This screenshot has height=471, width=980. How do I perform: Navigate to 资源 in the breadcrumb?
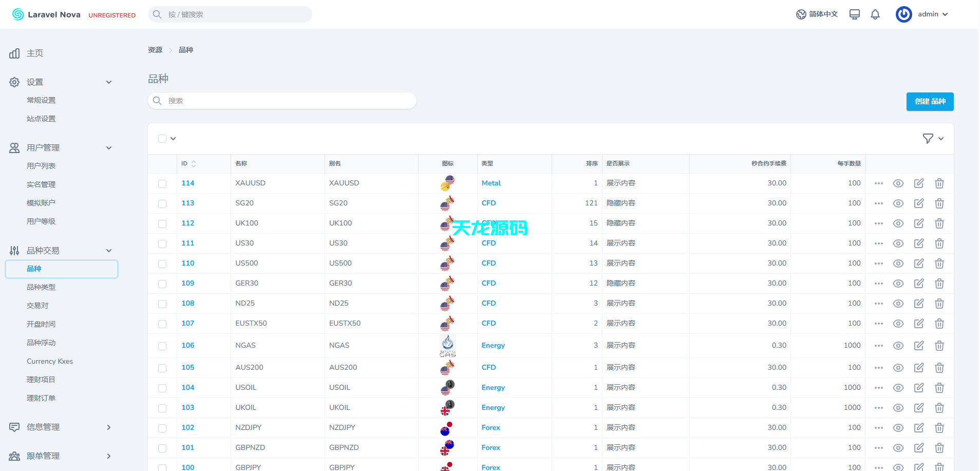(x=155, y=49)
